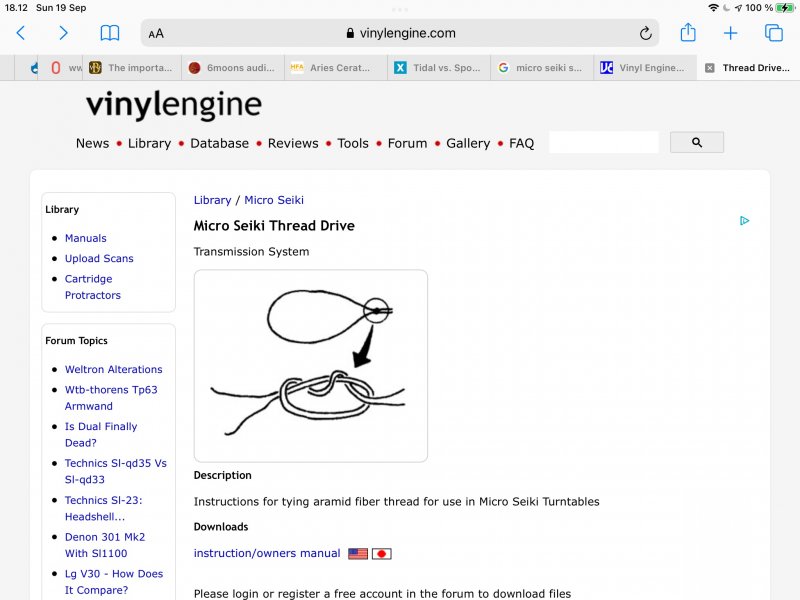Go back with Safari's back arrow

pos(21,33)
